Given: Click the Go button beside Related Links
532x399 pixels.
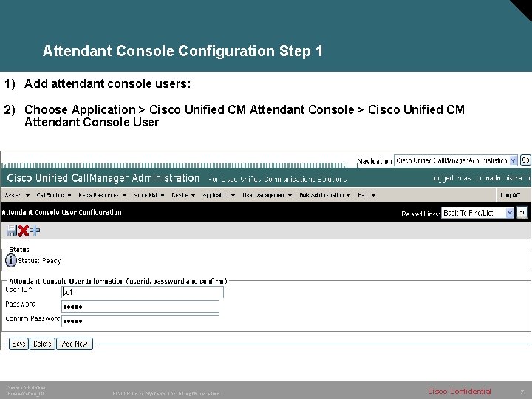Looking at the screenshot, I should (522, 212).
